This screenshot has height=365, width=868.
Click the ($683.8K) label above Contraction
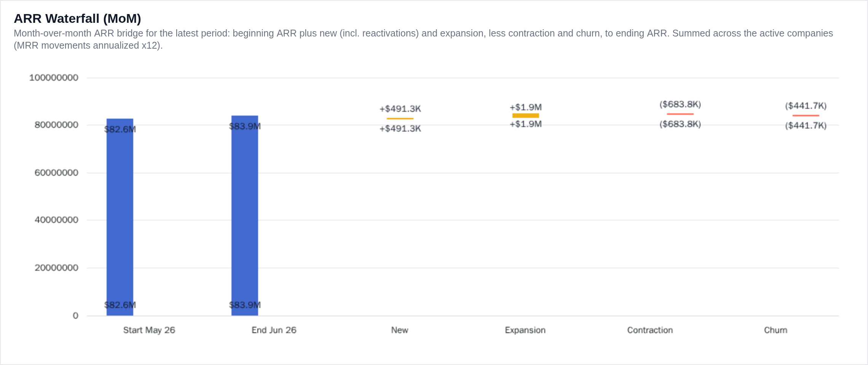point(680,104)
